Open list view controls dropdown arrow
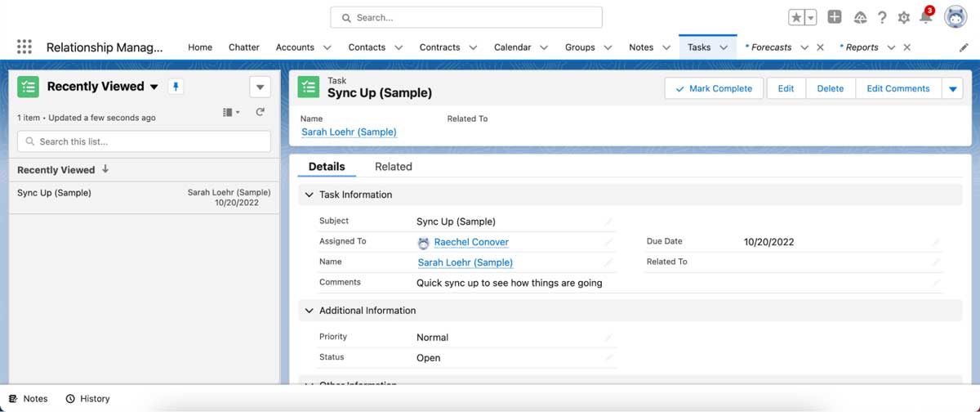The image size is (980, 412). (260, 87)
